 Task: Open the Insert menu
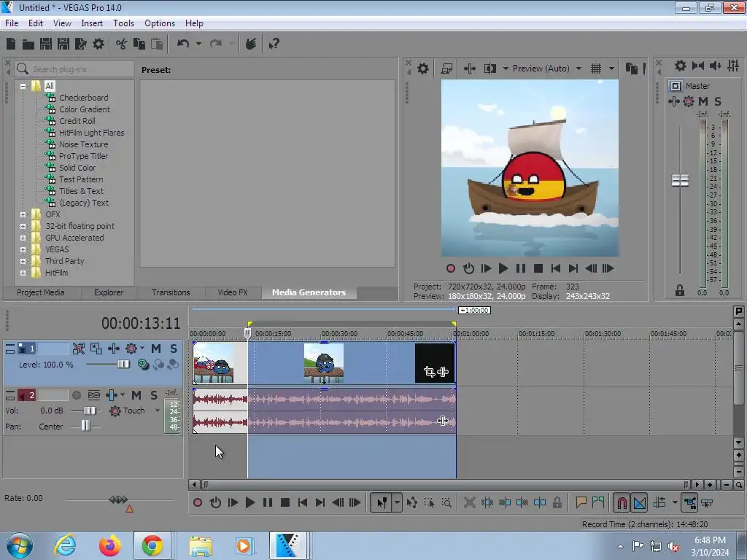[92, 23]
